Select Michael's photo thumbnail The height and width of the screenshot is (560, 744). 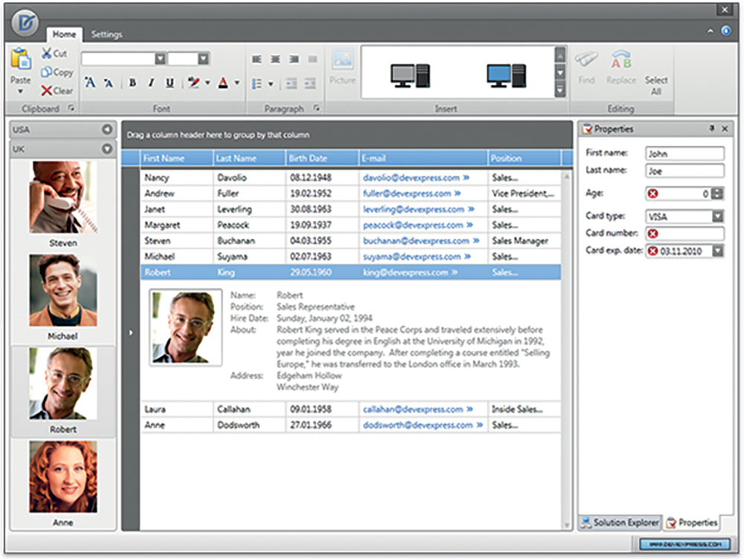pos(62,291)
